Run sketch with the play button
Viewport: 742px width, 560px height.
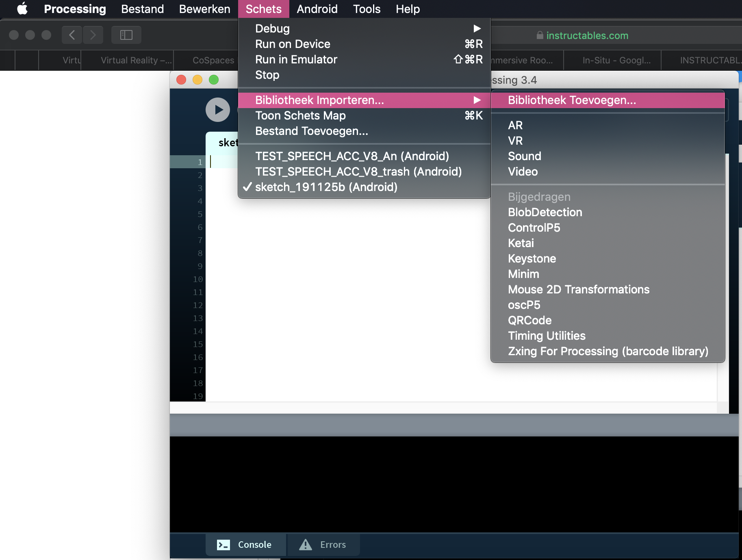coord(218,110)
